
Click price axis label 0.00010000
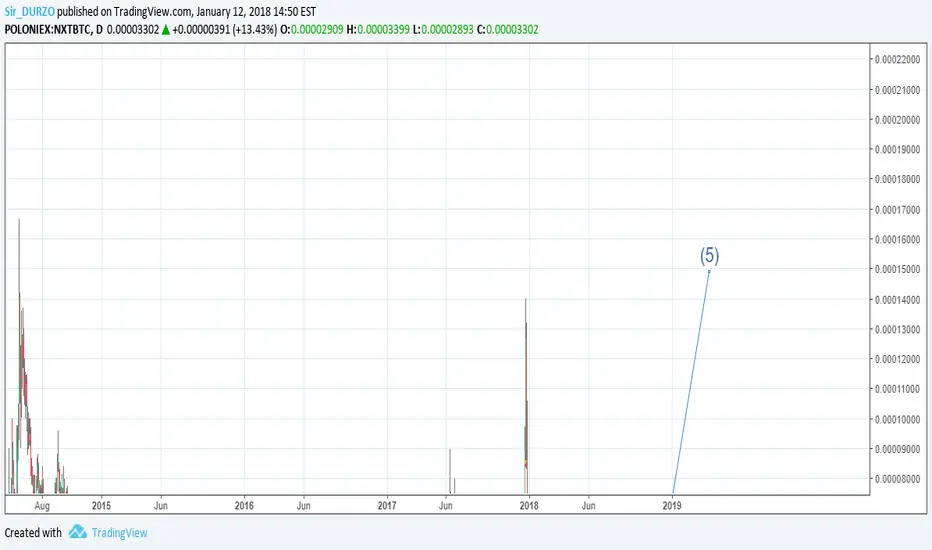[x=898, y=419]
